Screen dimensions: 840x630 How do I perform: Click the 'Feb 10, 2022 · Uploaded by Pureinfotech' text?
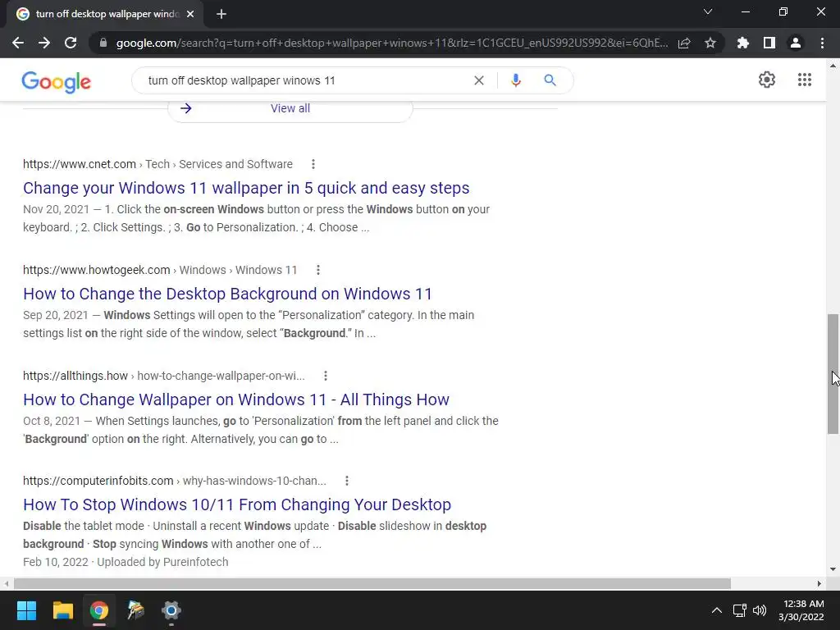pos(126,562)
